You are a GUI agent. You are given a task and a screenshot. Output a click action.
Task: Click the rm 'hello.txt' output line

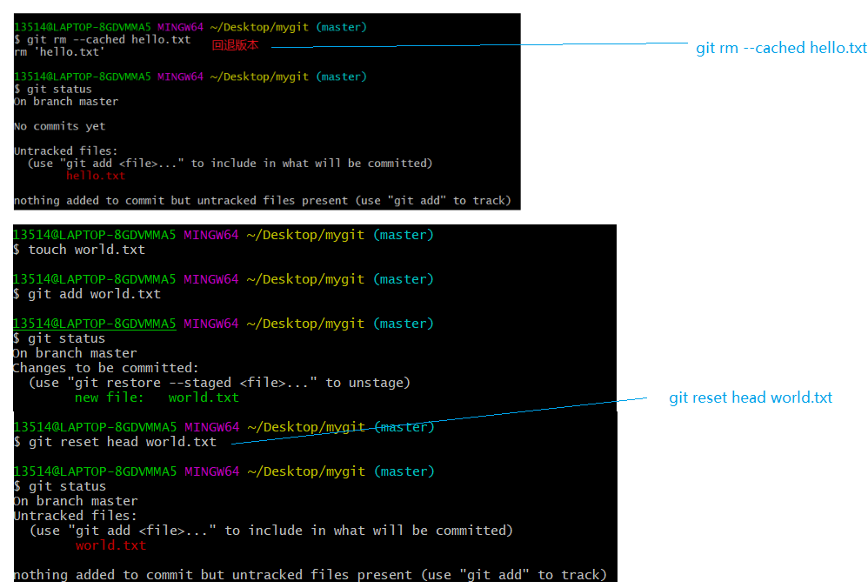[x=54, y=52]
